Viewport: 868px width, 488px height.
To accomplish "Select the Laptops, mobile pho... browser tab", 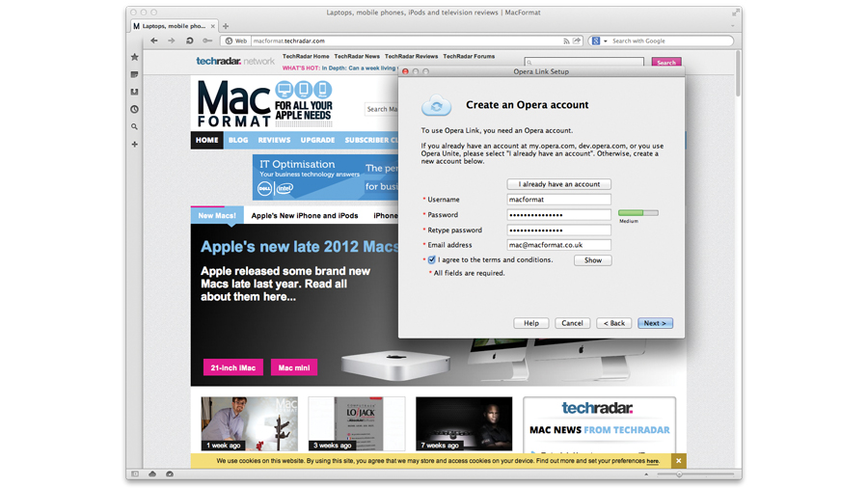I will (175, 26).
